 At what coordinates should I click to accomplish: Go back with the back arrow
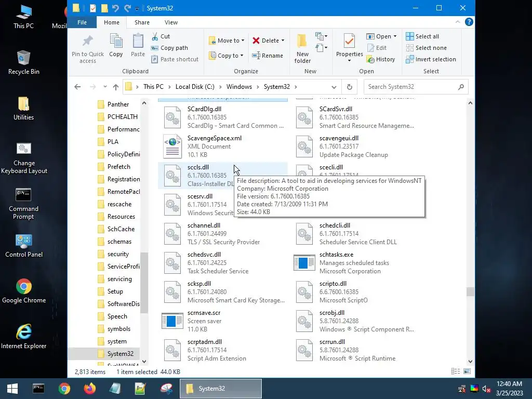[x=77, y=87]
